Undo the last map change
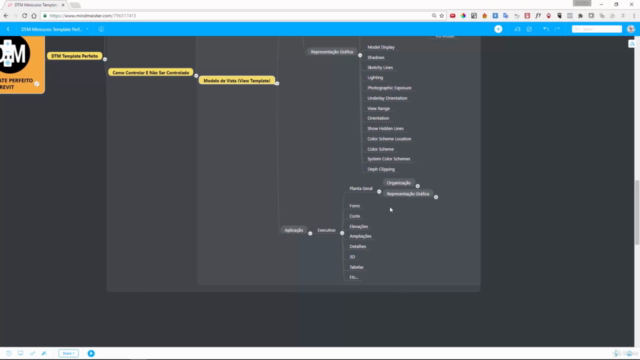Screen dimensions: 640x360 (x=546, y=29)
